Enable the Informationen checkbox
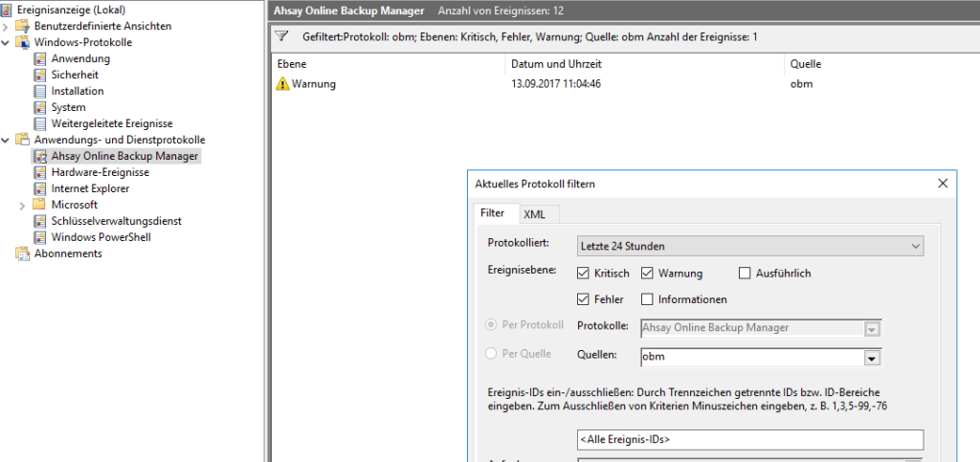This screenshot has width=980, height=462. 647,299
